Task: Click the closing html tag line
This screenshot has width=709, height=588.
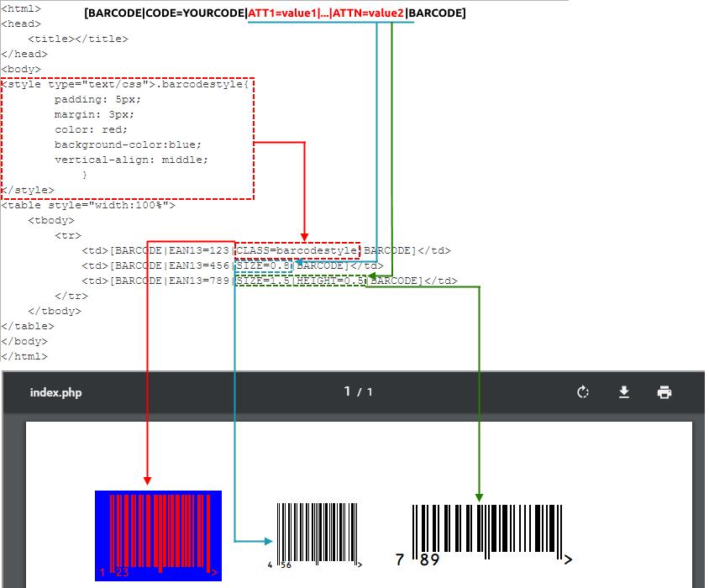Action: point(24,356)
